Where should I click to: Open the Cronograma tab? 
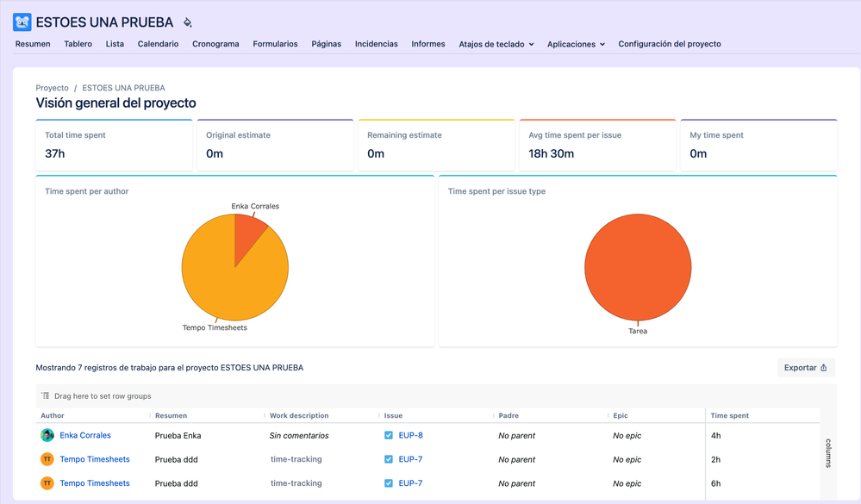tap(215, 44)
